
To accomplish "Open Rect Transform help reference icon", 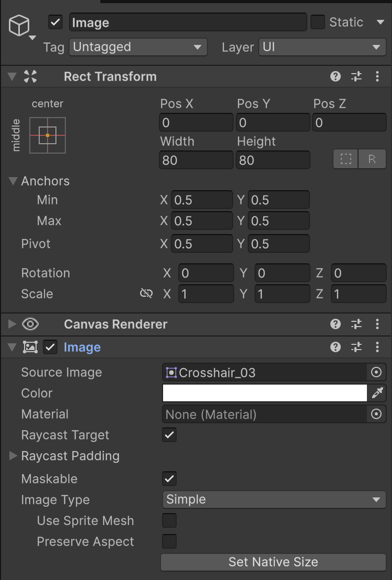I will click(x=336, y=77).
